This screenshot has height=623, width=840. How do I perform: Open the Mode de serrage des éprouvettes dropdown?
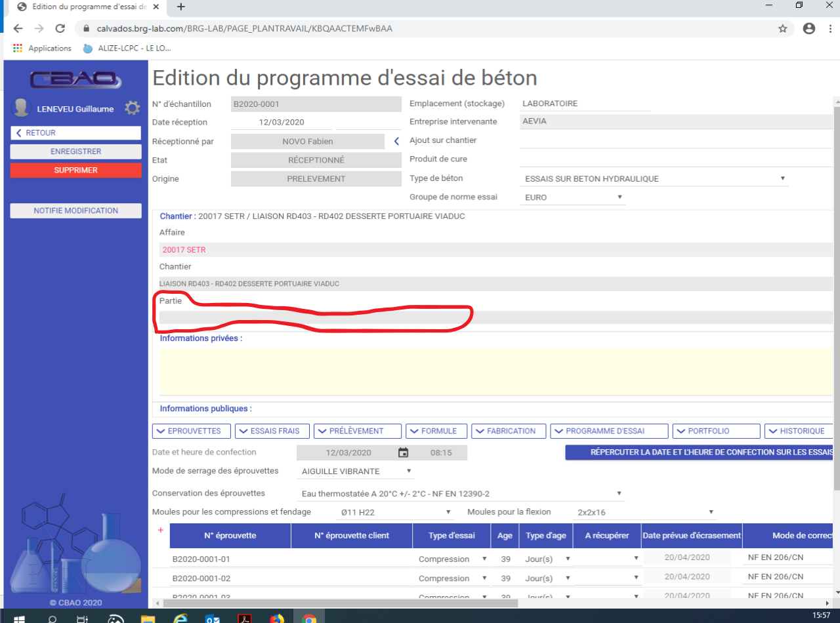tap(357, 471)
